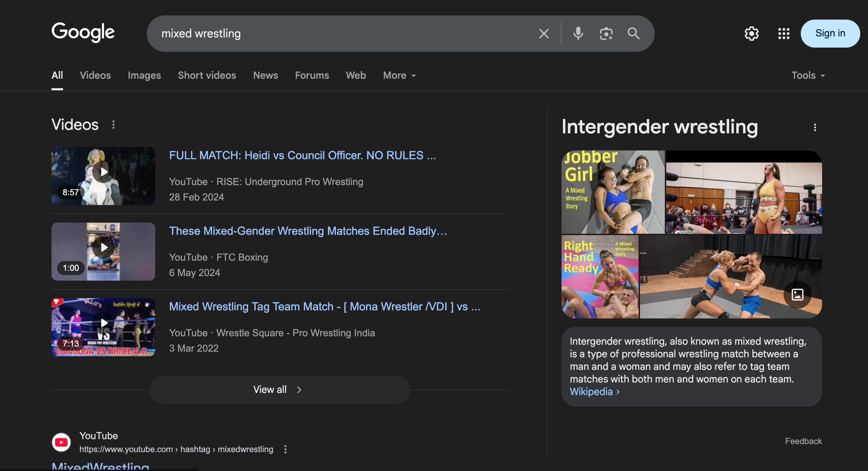
Task: Click the View all videos button
Action: pyautogui.click(x=280, y=390)
